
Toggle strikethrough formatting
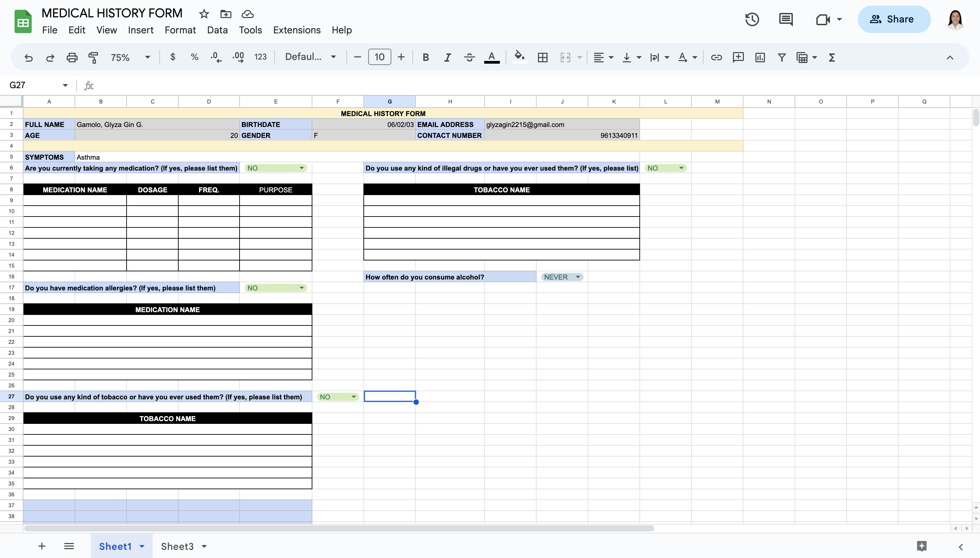(x=469, y=58)
